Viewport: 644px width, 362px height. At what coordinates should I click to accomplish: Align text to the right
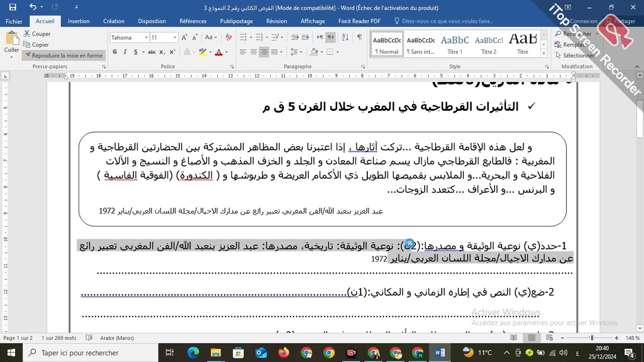264,52
